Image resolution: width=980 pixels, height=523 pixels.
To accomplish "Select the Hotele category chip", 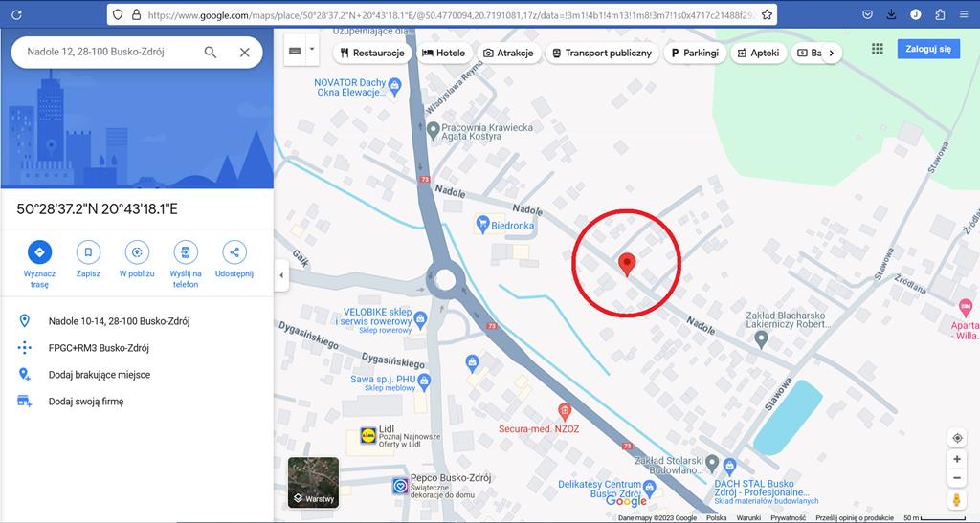I will [x=443, y=54].
